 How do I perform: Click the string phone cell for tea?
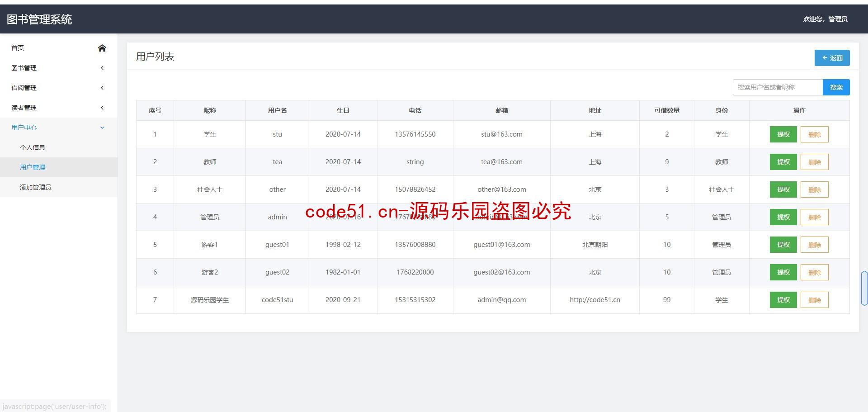click(x=415, y=162)
